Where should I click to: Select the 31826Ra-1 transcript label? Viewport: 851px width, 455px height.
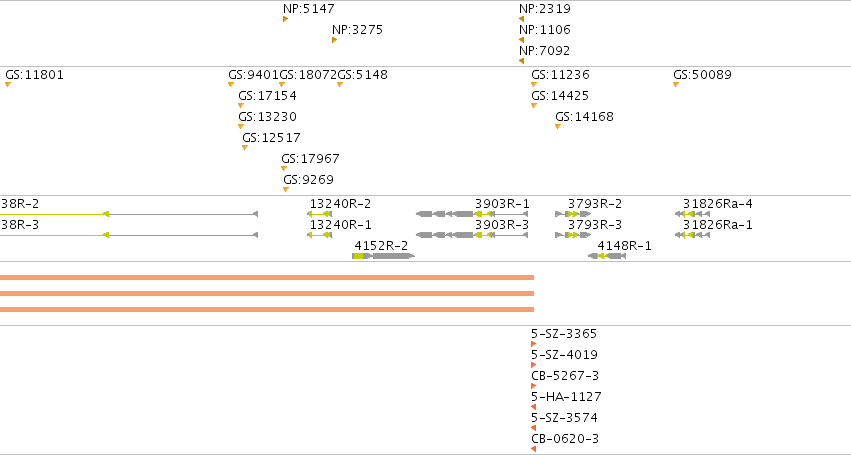pos(717,225)
